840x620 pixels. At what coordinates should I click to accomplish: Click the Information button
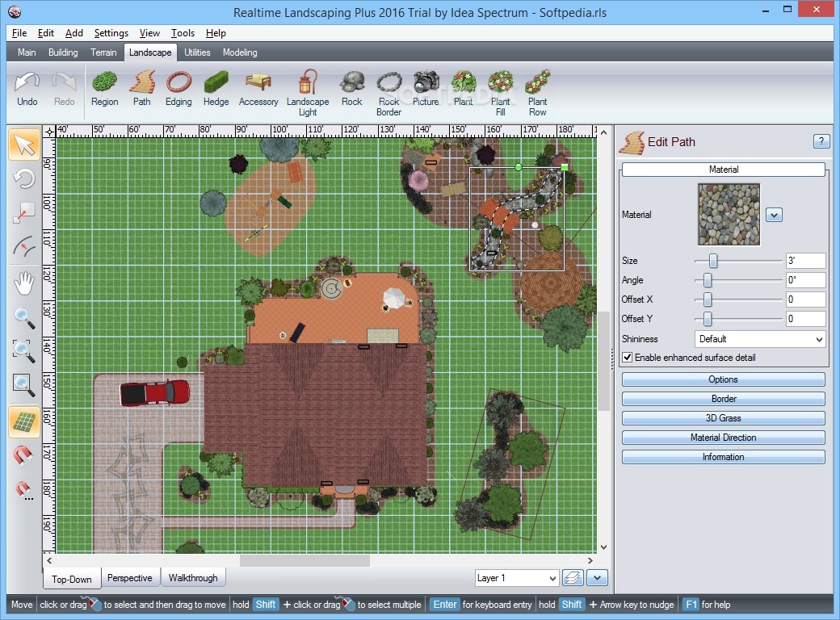click(723, 457)
